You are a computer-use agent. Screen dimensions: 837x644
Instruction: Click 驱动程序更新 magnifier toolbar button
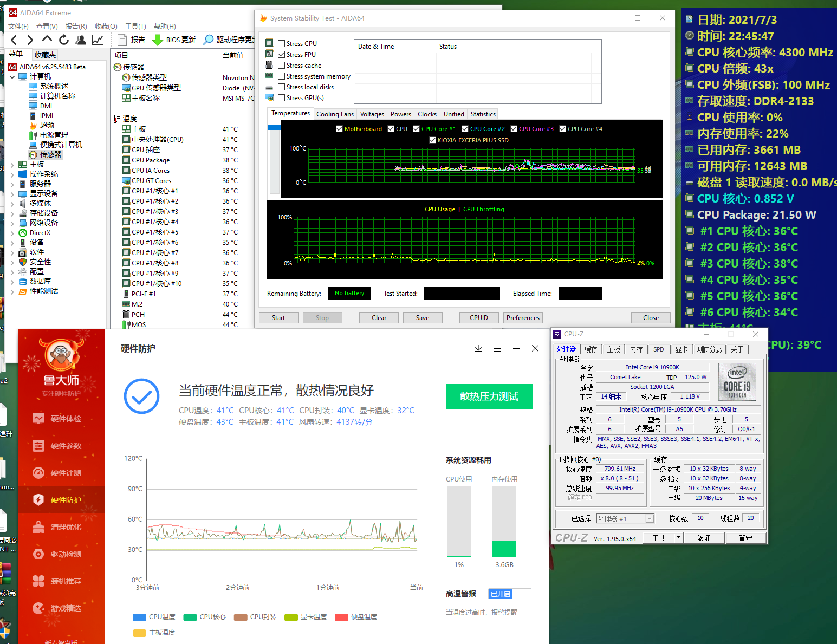229,40
